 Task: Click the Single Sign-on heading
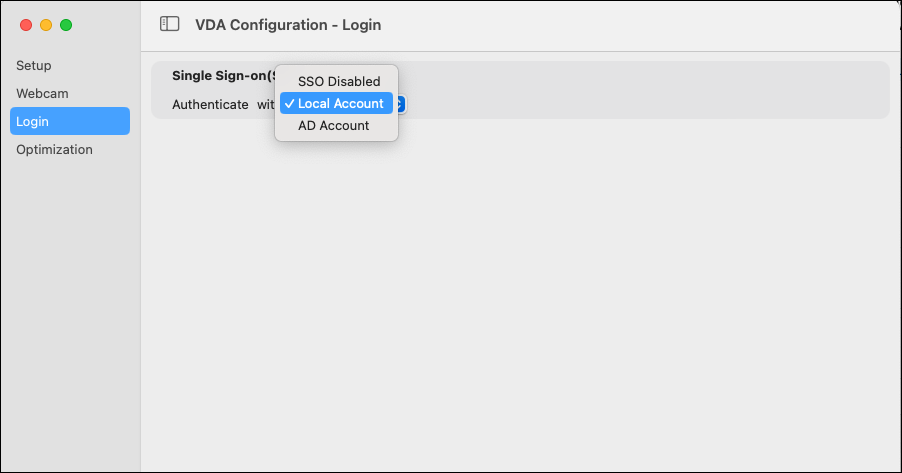pyautogui.click(x=222, y=75)
